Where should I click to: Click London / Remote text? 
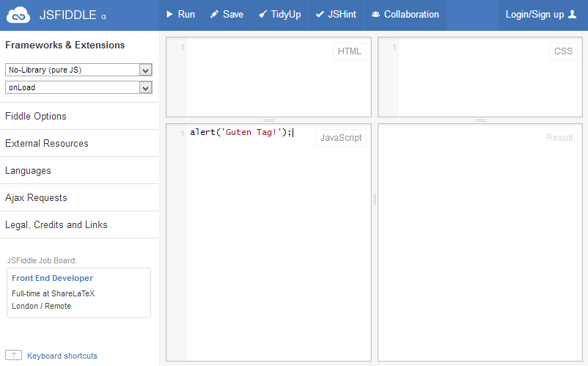41,306
